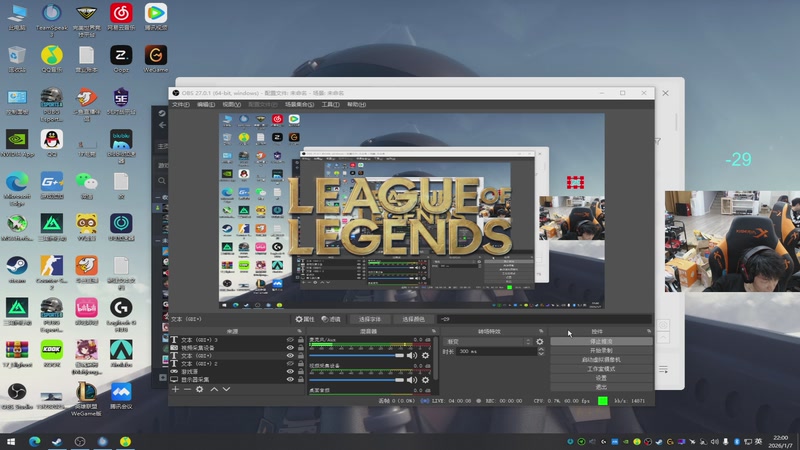Open video capture device audio settings gear
This screenshot has height=450, width=800.
pyautogui.click(x=425, y=380)
